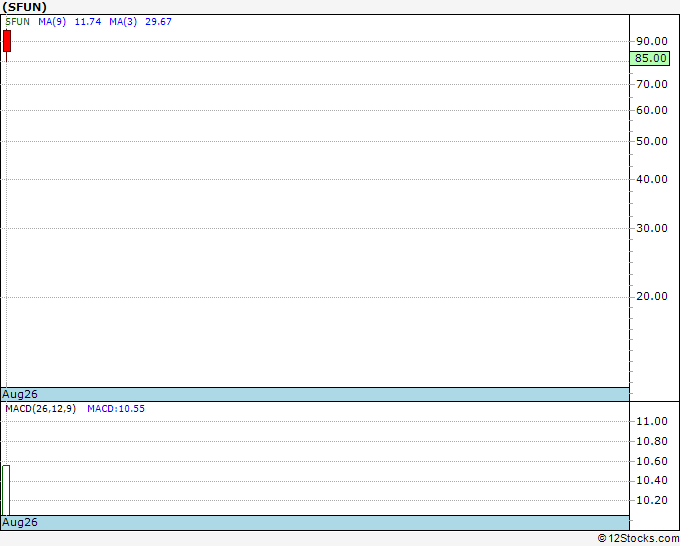Image resolution: width=680 pixels, height=546 pixels.
Task: Click the 11.00 MACD axis label
Action: [652, 421]
